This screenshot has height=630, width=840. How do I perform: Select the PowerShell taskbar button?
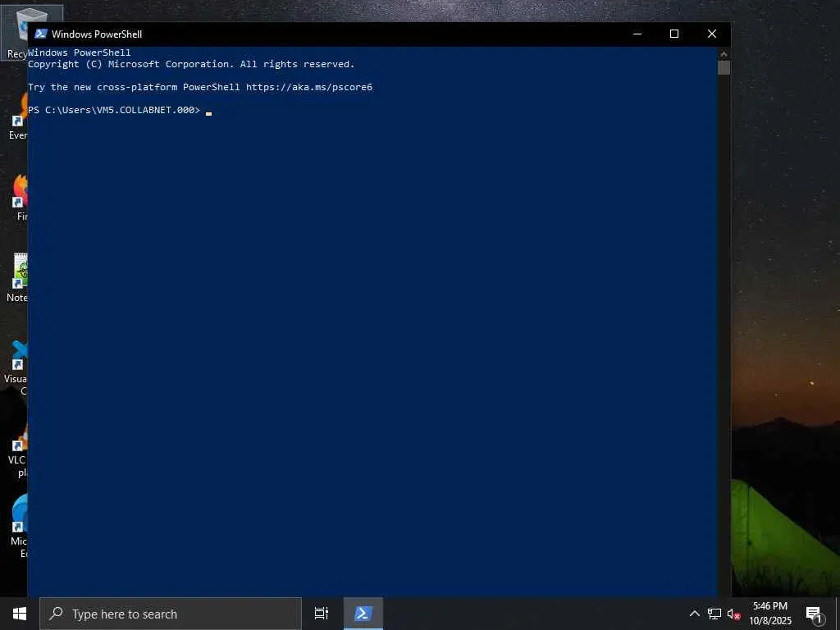(x=363, y=614)
